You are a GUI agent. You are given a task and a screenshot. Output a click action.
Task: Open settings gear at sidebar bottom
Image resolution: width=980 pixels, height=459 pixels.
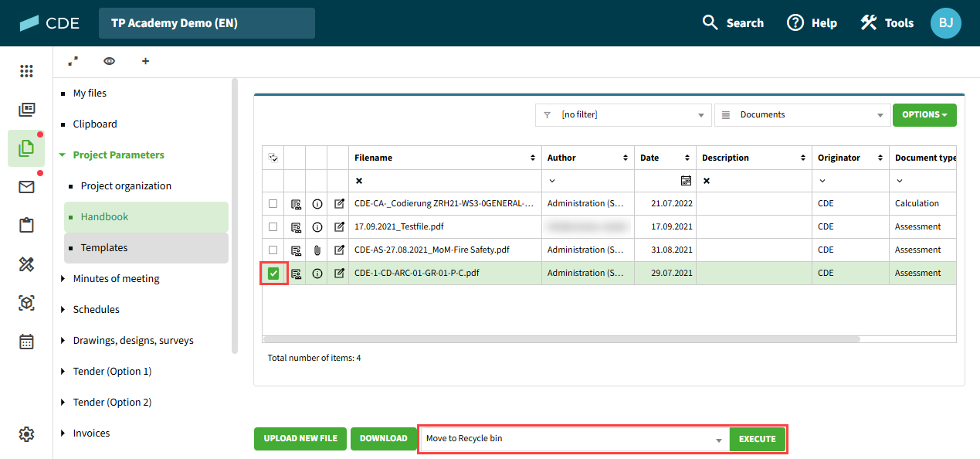(x=26, y=435)
